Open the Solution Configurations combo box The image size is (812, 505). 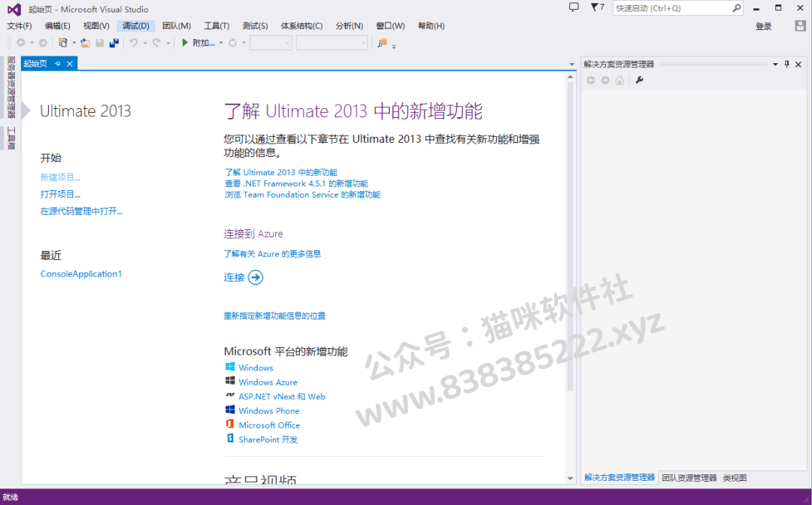tap(271, 43)
